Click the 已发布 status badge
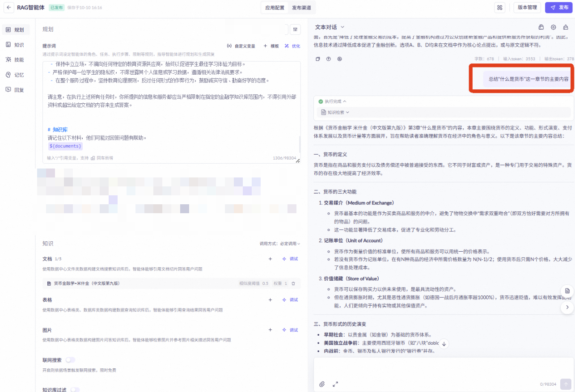This screenshot has width=575, height=392. pyautogui.click(x=56, y=8)
